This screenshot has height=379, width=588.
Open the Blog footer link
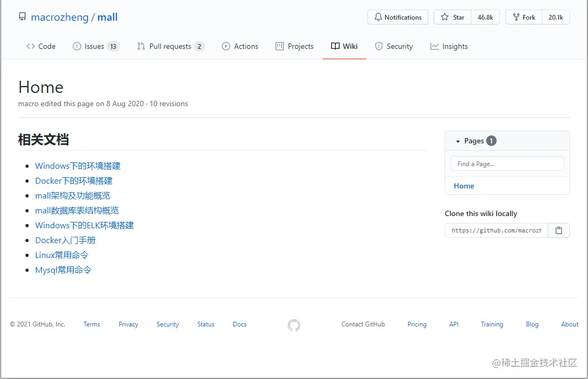(x=532, y=324)
